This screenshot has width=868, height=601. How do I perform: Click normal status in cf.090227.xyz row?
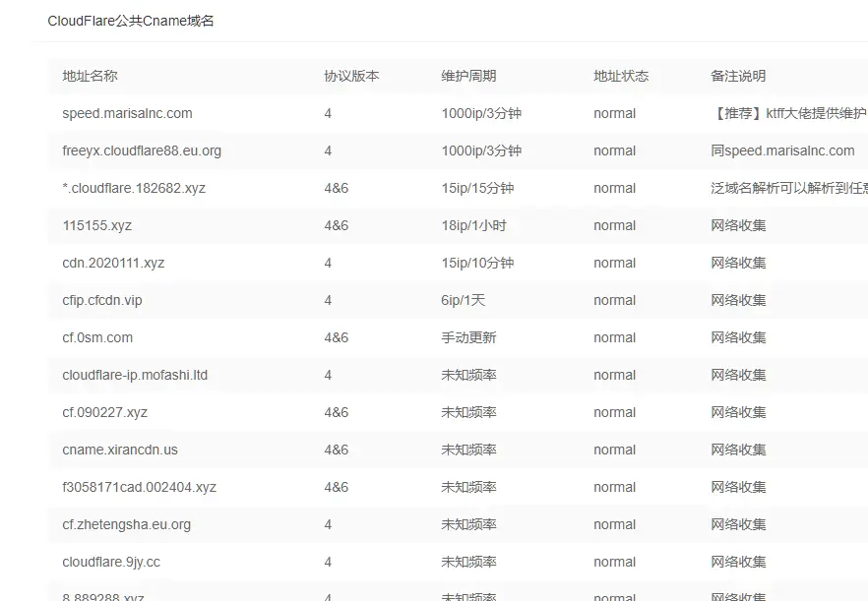pyautogui.click(x=614, y=412)
